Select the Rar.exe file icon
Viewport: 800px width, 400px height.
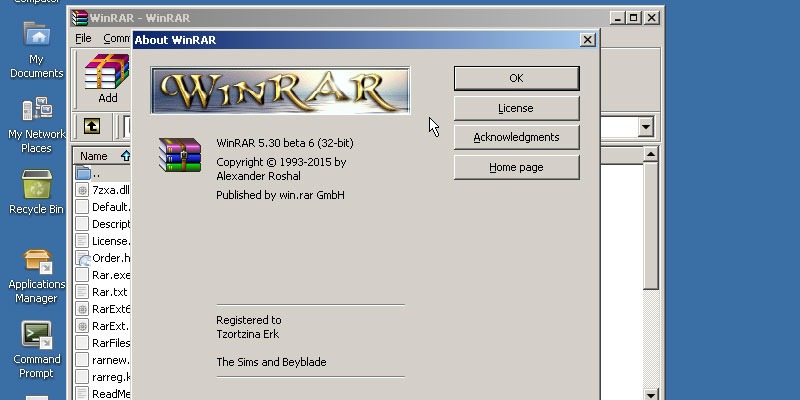click(x=82, y=275)
